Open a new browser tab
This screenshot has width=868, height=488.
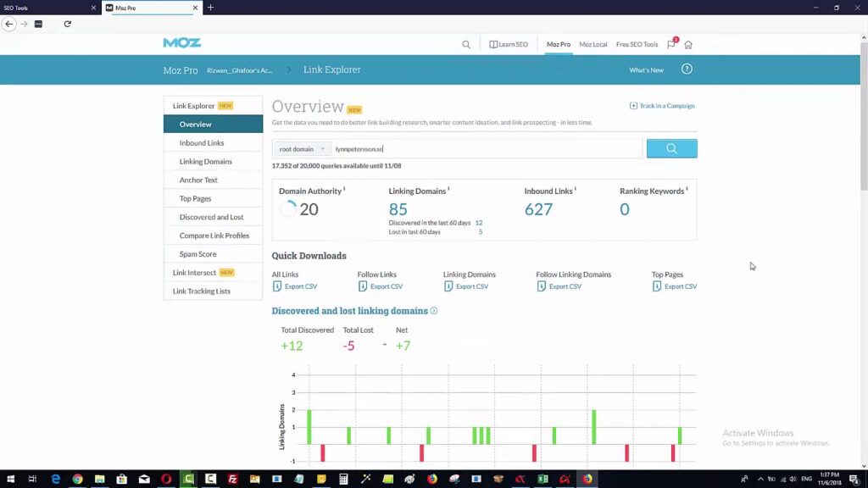click(210, 8)
